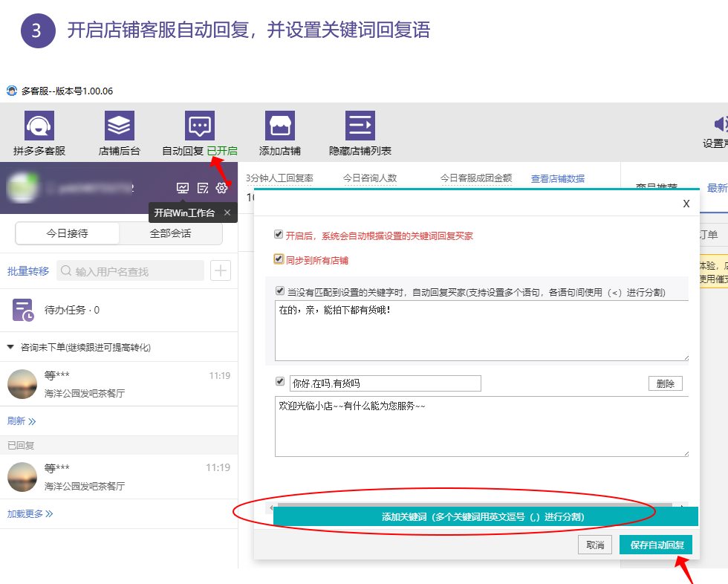Viewport: 728px width, 584px height.
Task: Click the 添加店铺 store icon
Action: [x=280, y=126]
